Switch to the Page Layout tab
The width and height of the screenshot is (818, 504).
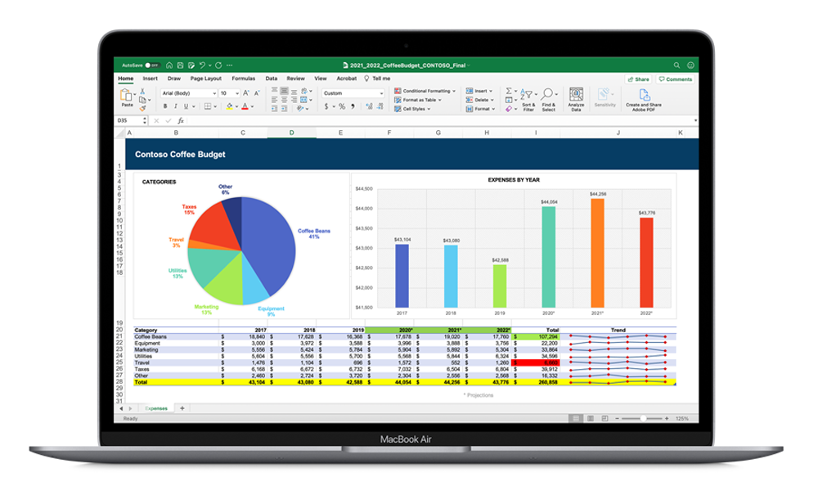tap(205, 79)
